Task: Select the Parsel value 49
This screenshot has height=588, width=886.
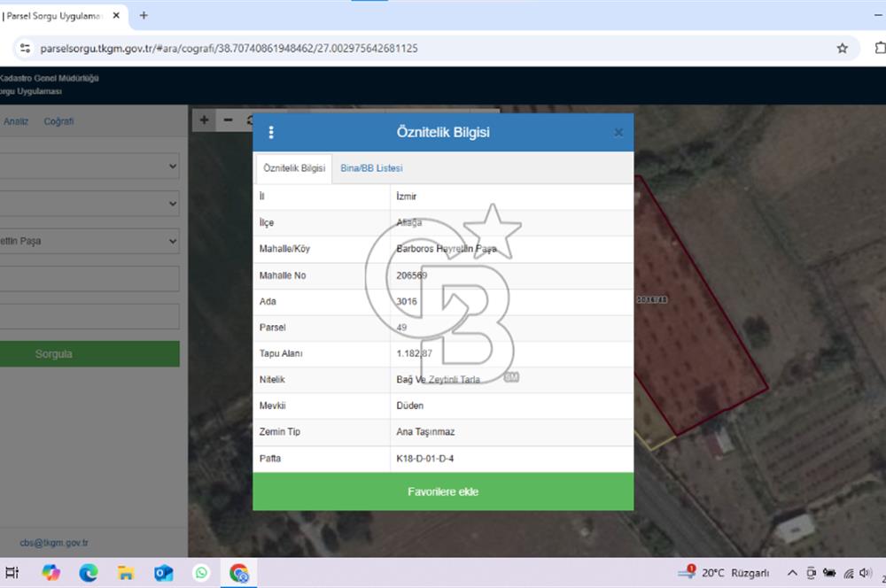Action: coord(401,328)
